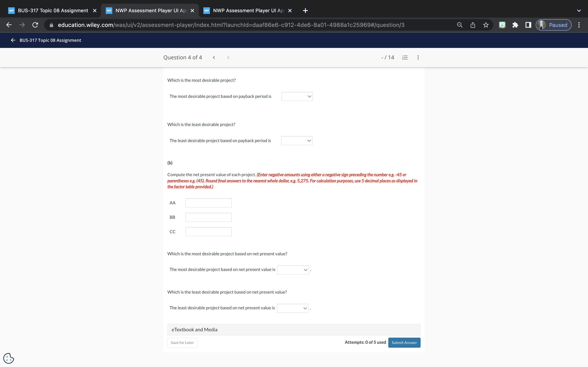Click the browser share icon
Viewport: 588px width, 367px height.
pyautogui.click(x=473, y=25)
